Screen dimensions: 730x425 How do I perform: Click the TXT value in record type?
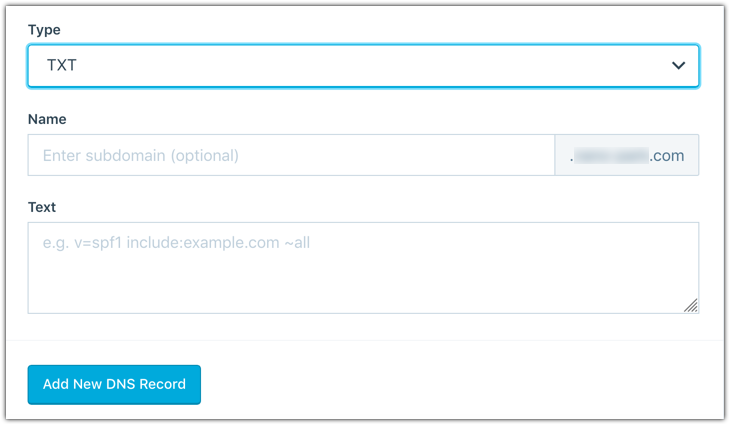[x=62, y=65]
